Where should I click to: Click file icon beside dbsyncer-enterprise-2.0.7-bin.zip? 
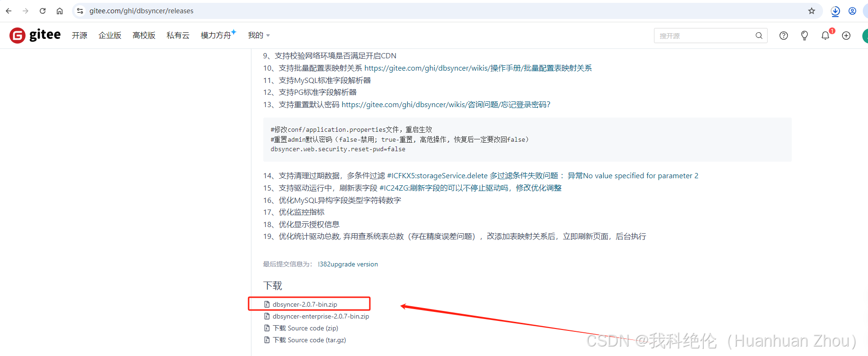pyautogui.click(x=267, y=316)
